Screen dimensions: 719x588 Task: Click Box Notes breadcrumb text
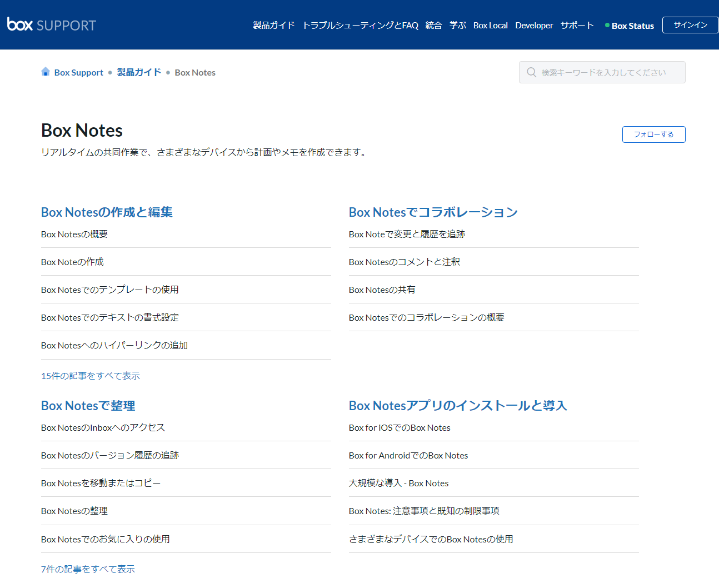(195, 72)
